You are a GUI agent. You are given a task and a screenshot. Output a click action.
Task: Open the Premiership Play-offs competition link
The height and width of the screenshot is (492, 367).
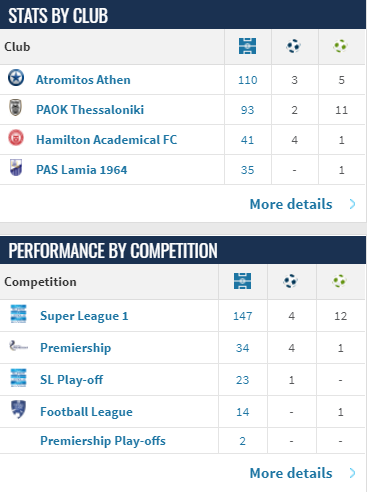tap(103, 441)
